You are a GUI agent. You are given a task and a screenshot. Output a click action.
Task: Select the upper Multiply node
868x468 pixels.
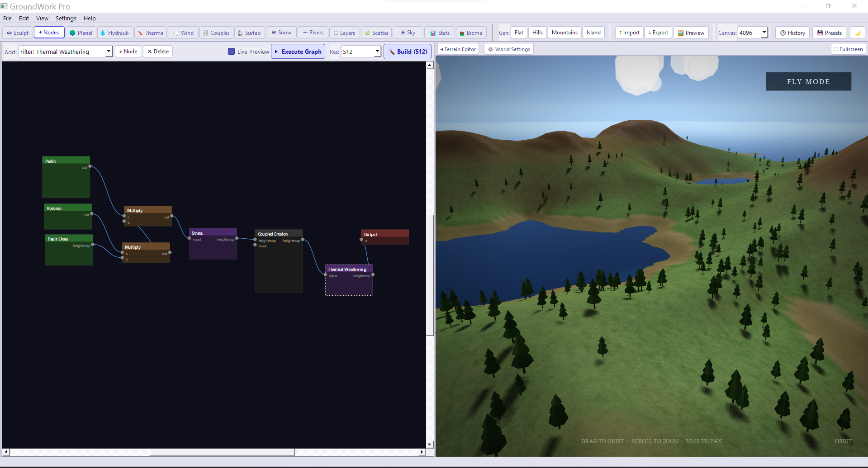(x=148, y=216)
